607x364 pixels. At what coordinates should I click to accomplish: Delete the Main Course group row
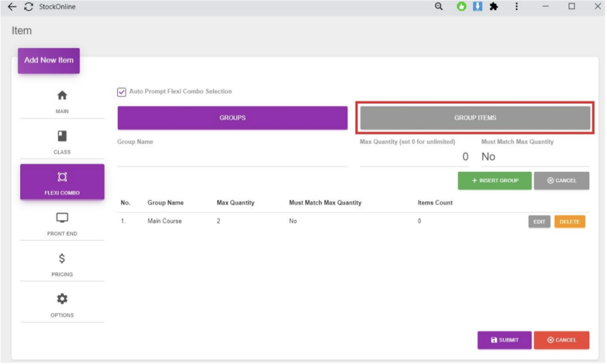pyautogui.click(x=570, y=222)
